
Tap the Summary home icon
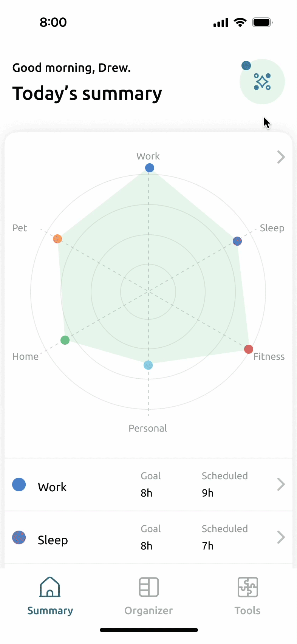click(x=50, y=587)
